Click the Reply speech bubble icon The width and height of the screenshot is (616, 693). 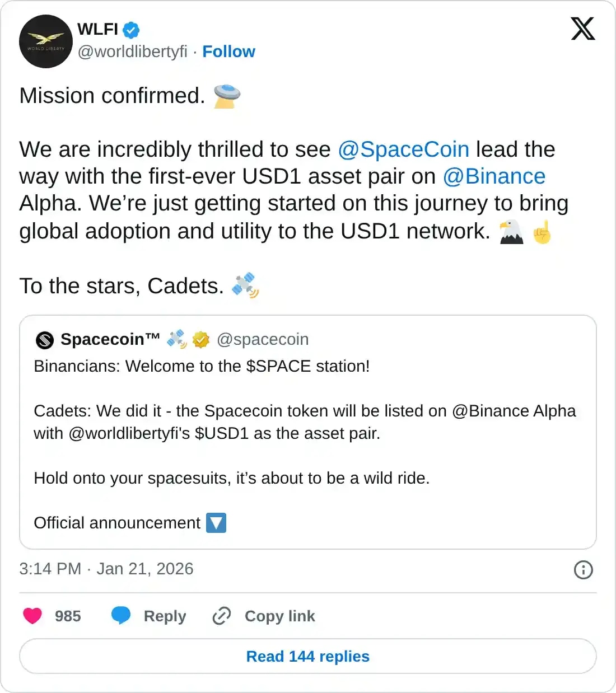point(122,616)
